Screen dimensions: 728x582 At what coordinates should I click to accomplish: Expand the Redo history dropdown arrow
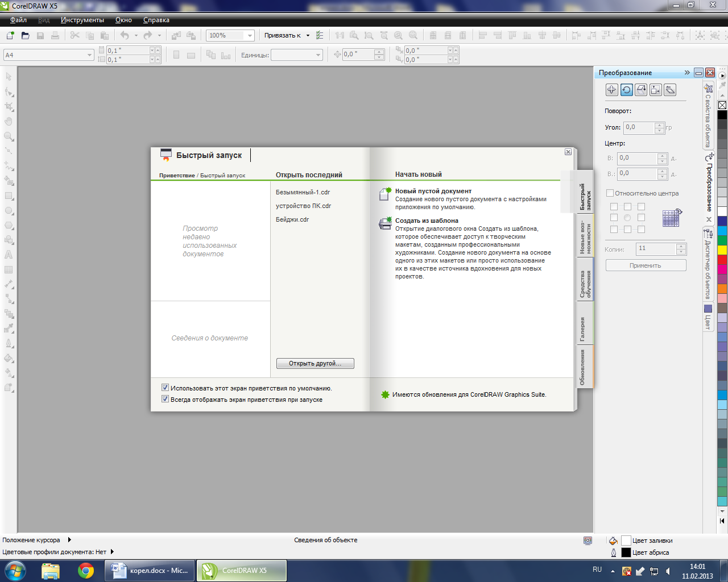[x=159, y=35]
